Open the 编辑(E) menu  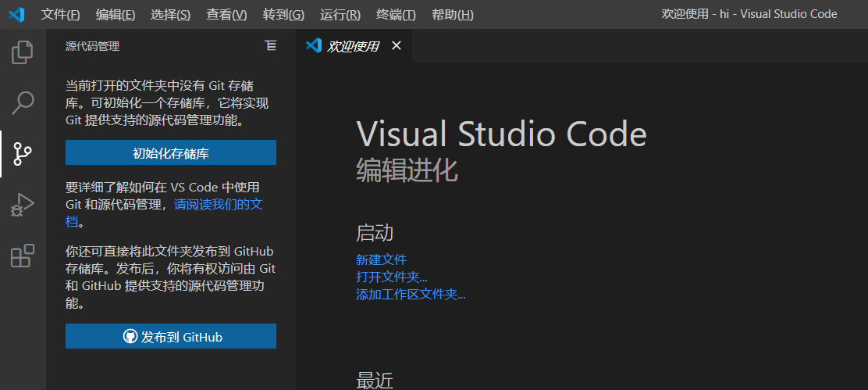(x=116, y=15)
